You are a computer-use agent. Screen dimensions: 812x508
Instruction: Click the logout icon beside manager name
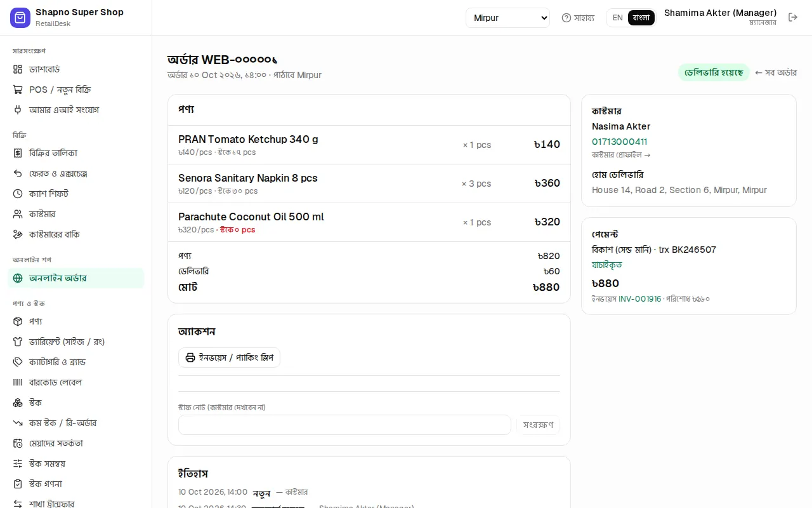tap(793, 17)
